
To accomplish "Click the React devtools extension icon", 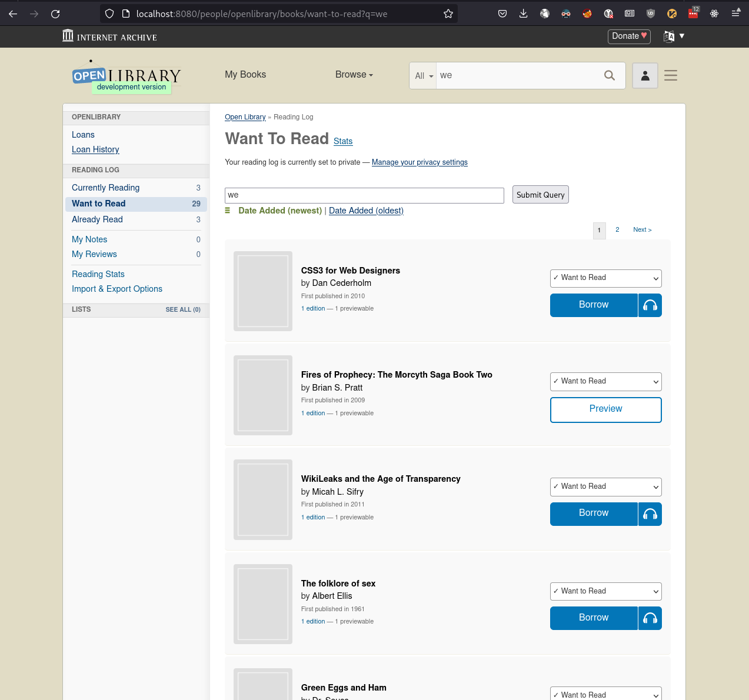I will coord(714,14).
